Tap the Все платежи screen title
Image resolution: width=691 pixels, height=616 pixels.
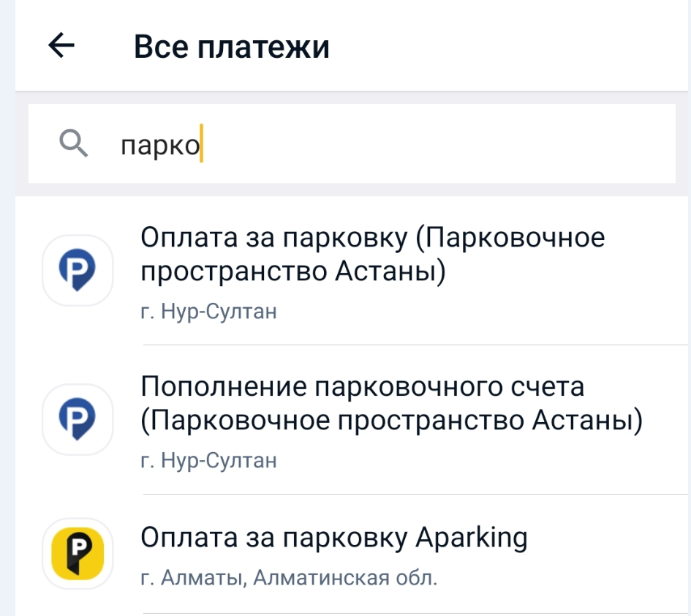[230, 45]
